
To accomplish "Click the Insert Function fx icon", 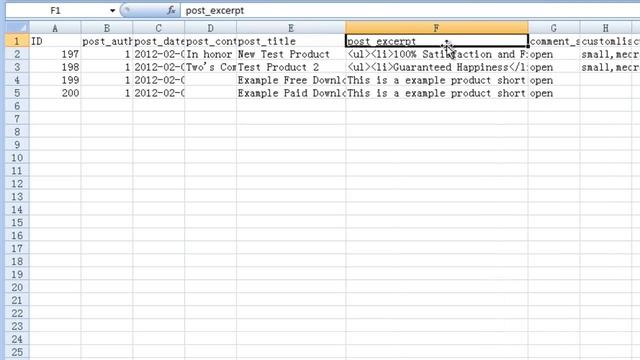I will point(171,11).
